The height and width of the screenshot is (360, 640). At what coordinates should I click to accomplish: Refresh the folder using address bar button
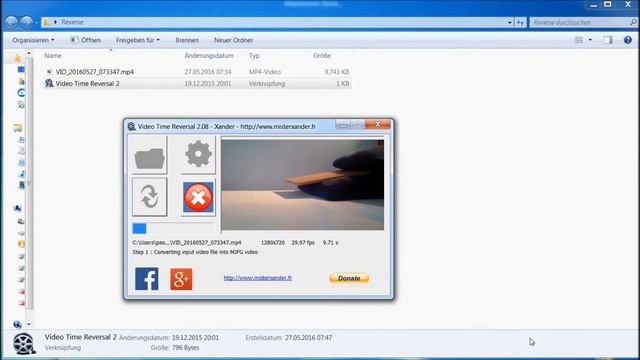pos(520,22)
